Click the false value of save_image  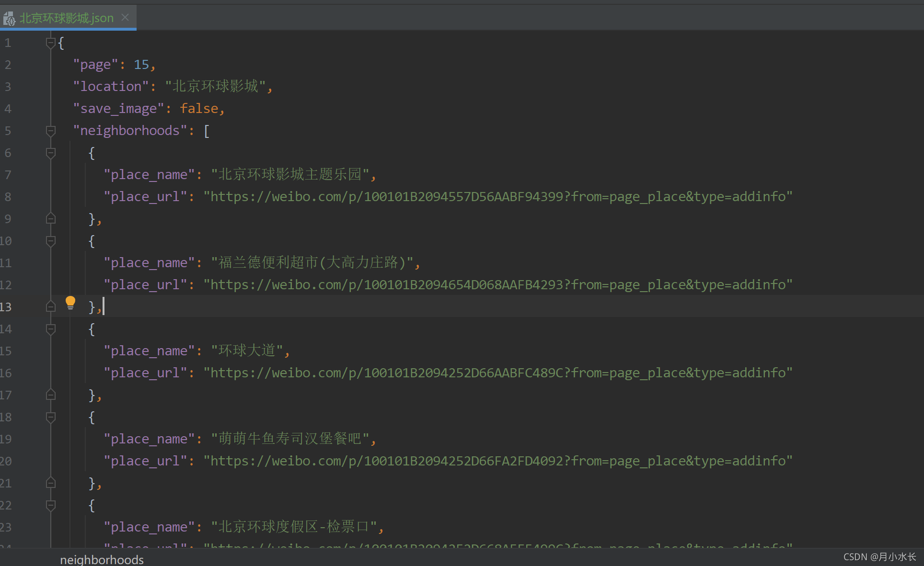coord(199,109)
